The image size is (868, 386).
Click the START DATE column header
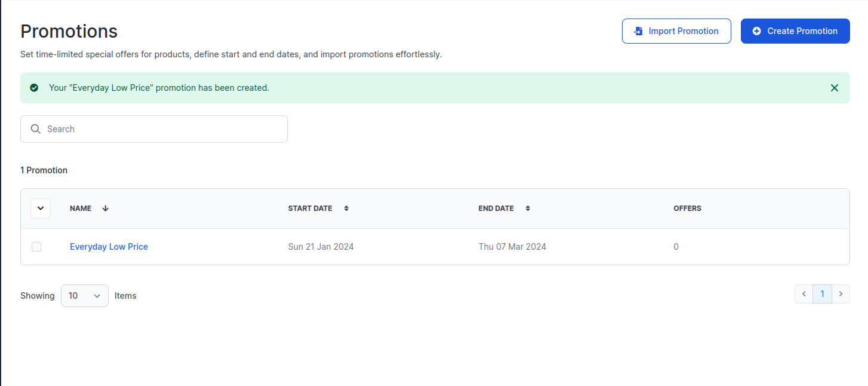310,209
